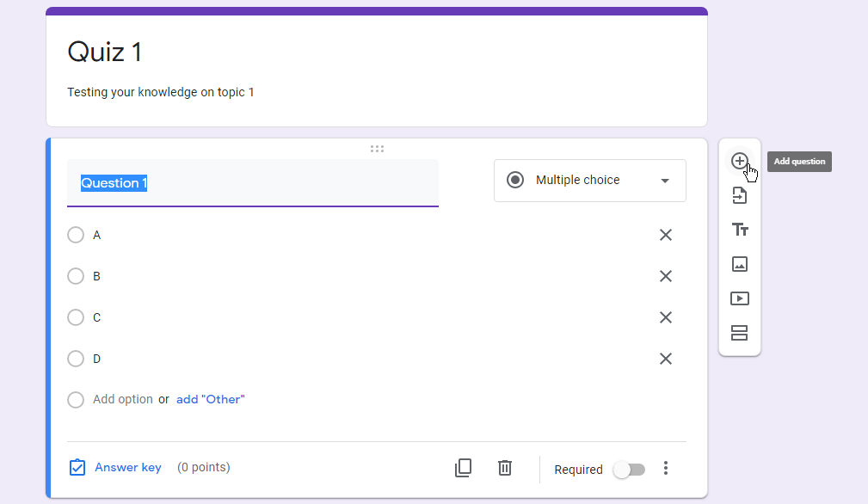This screenshot has width=868, height=504.
Task: Click the Add video icon
Action: (740, 298)
